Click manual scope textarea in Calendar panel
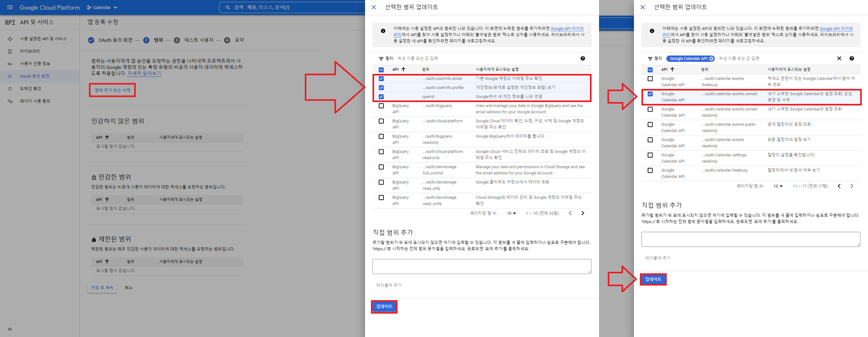Image resolution: width=868 pixels, height=337 pixels. point(751,239)
